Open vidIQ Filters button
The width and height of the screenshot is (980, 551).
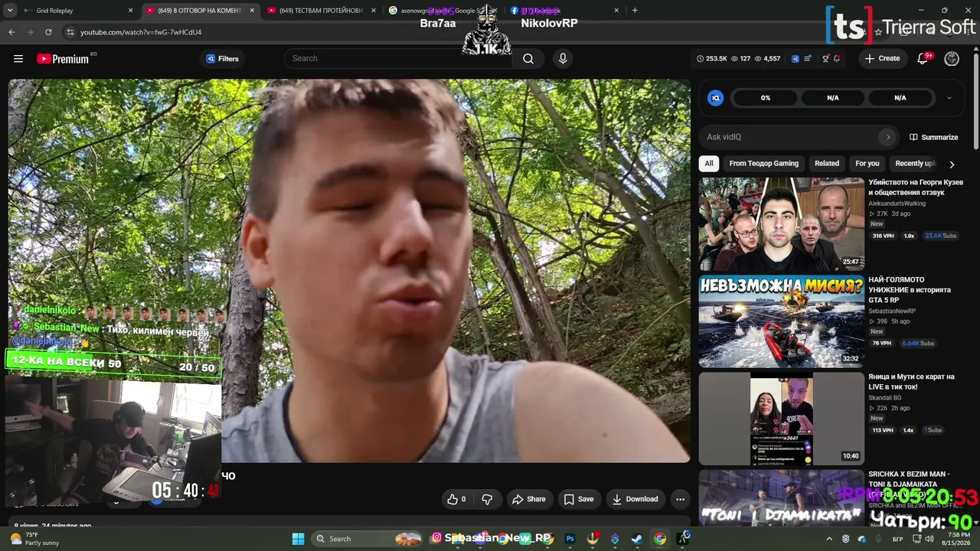[x=223, y=59]
